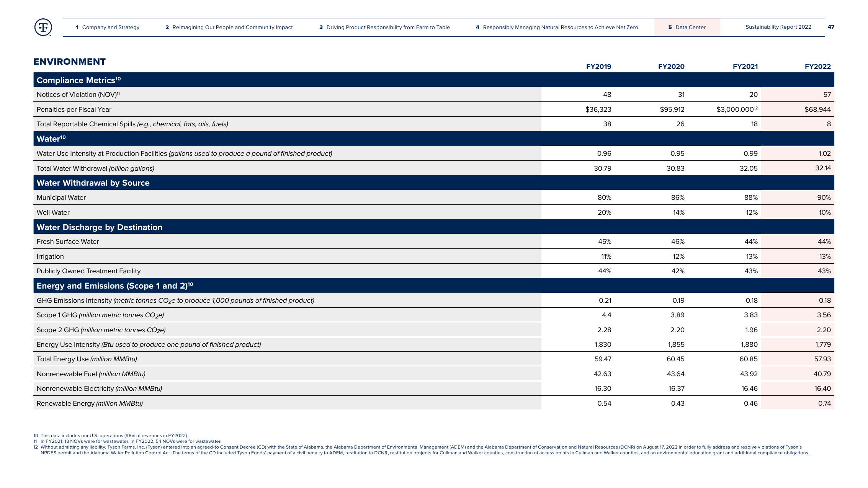Click the Water Discharge by Destination header
The image size is (868, 488).
(x=434, y=227)
